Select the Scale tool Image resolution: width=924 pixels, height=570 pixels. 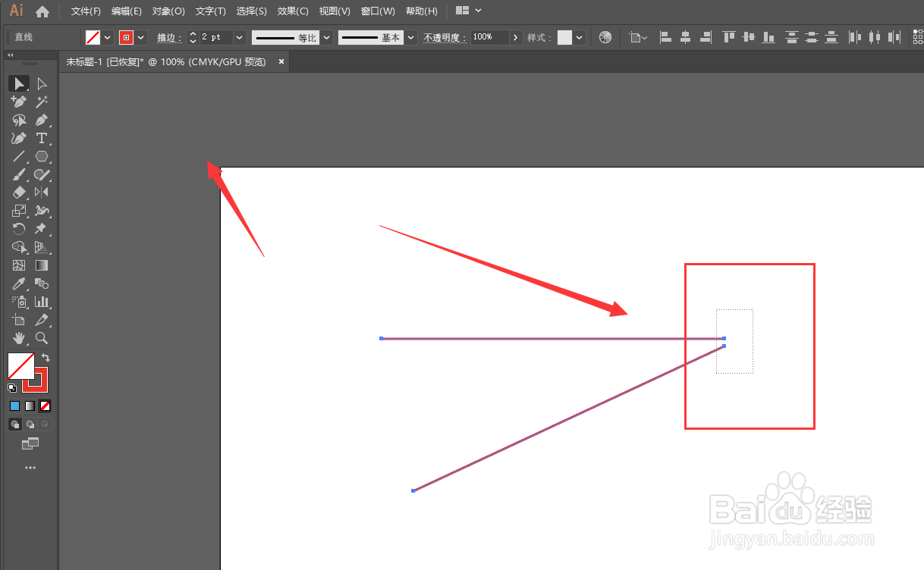(19, 211)
